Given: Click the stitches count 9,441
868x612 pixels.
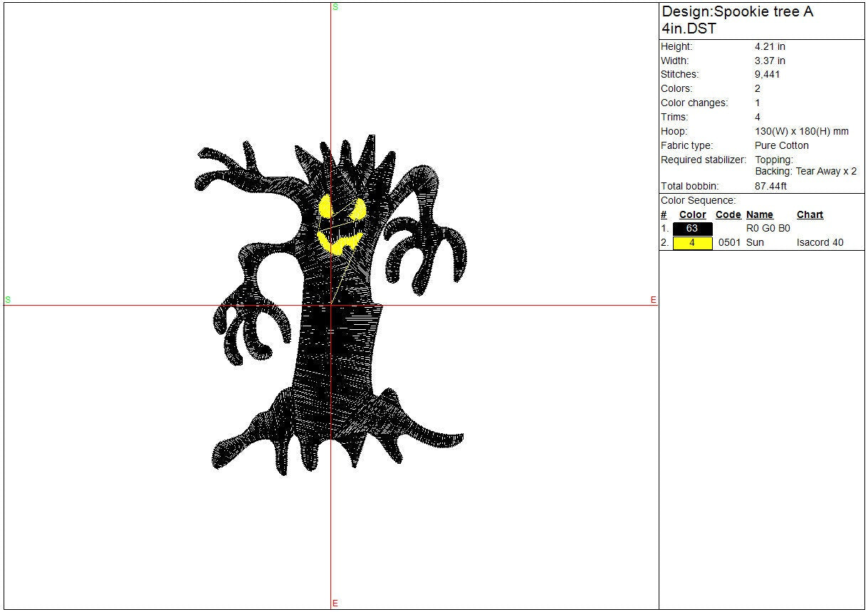Looking at the screenshot, I should (768, 75).
